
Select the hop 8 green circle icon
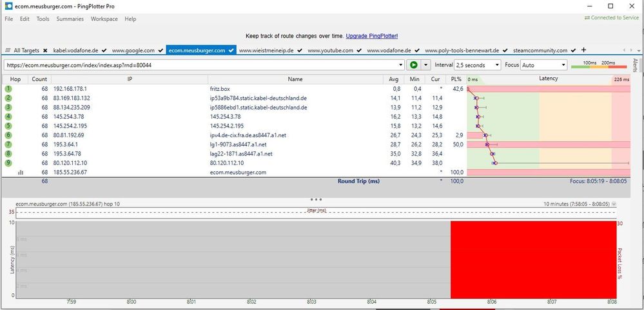click(x=8, y=154)
